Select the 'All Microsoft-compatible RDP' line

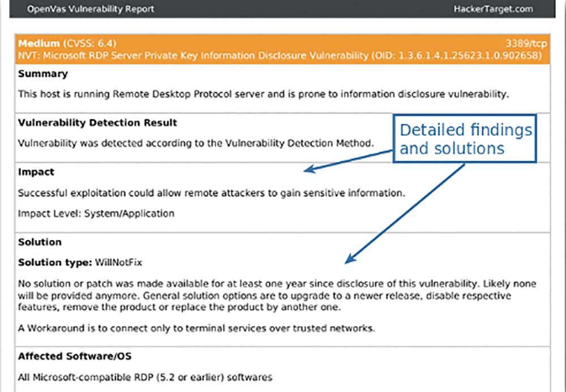pos(145,377)
